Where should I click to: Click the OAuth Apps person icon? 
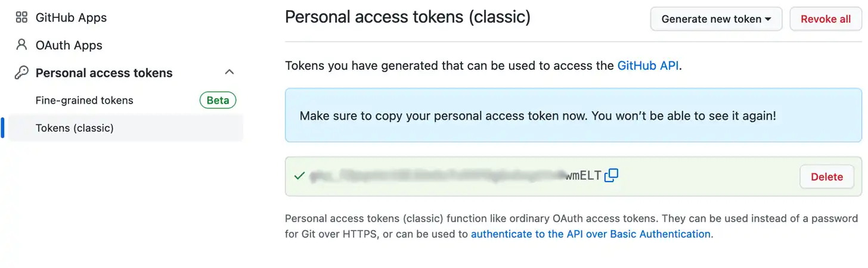pyautogui.click(x=21, y=45)
